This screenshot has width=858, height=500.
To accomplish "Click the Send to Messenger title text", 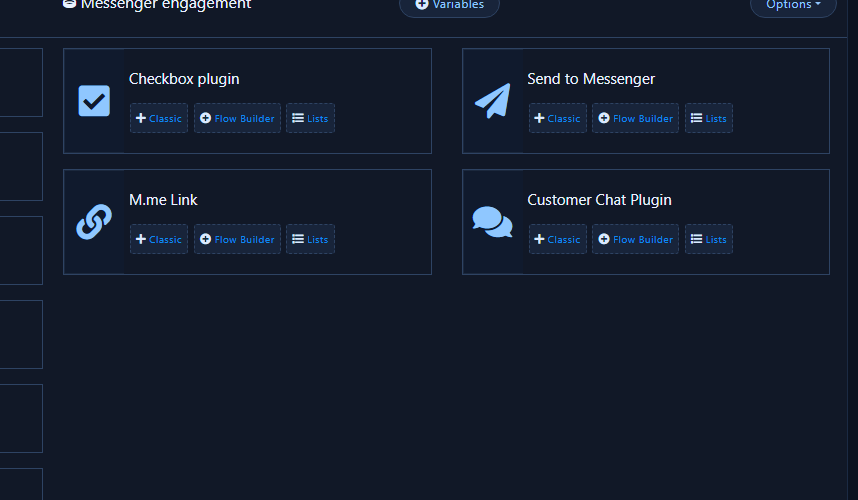I will pos(591,79).
